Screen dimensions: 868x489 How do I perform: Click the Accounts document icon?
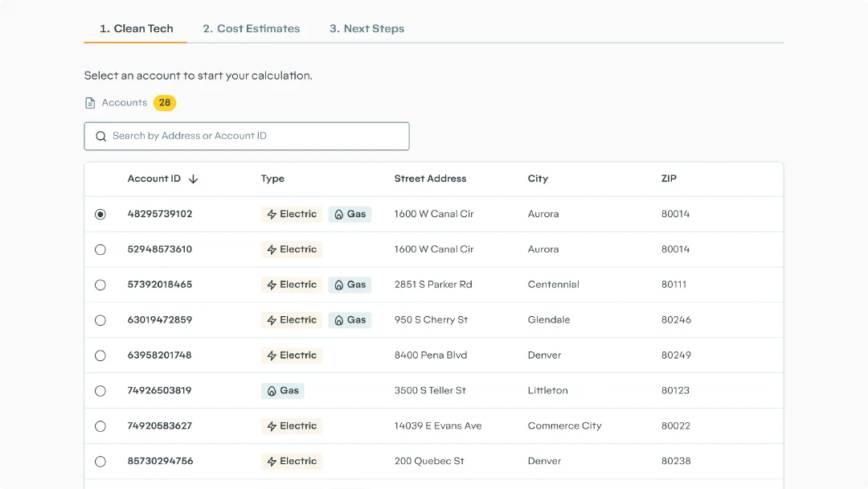coord(90,103)
